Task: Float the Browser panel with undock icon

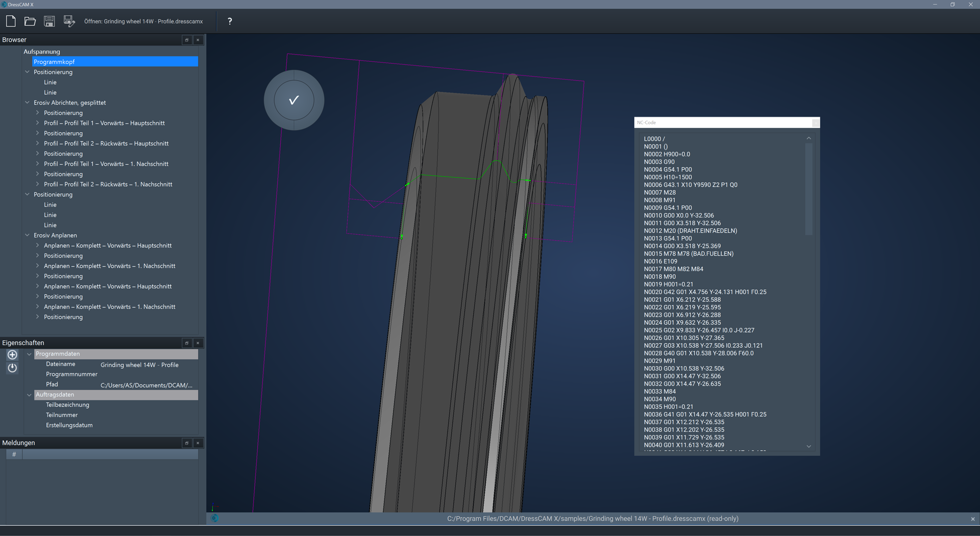Action: click(x=187, y=40)
